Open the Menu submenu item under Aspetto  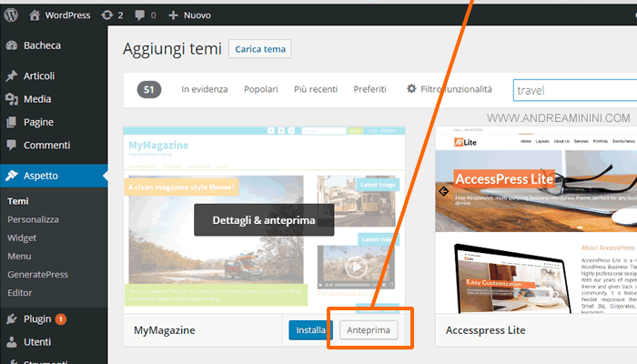19,256
